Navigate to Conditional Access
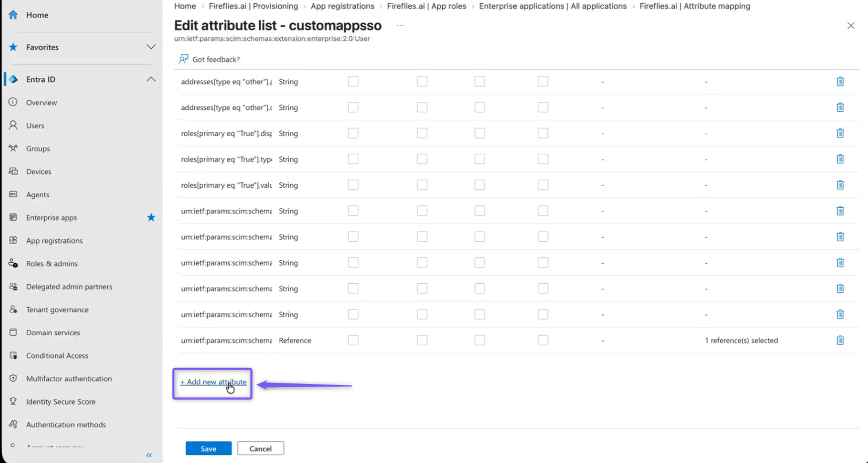Image resolution: width=868 pixels, height=463 pixels. (57, 355)
